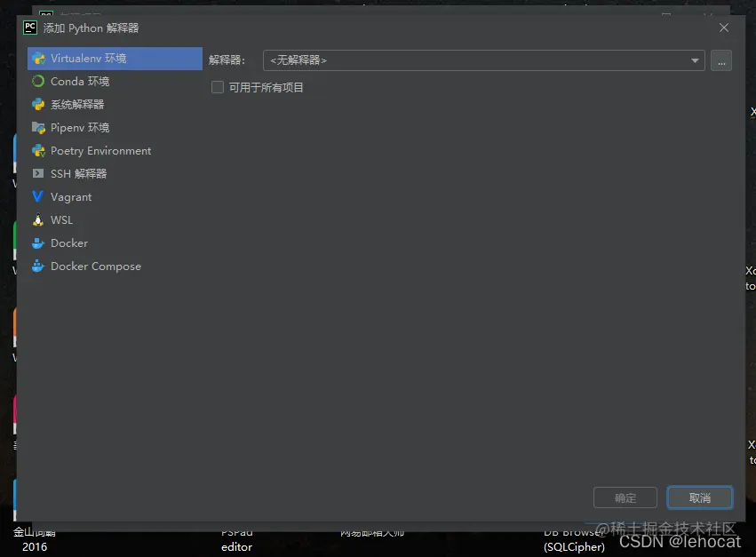
Task: Click the Docker whale icon
Action: (38, 243)
